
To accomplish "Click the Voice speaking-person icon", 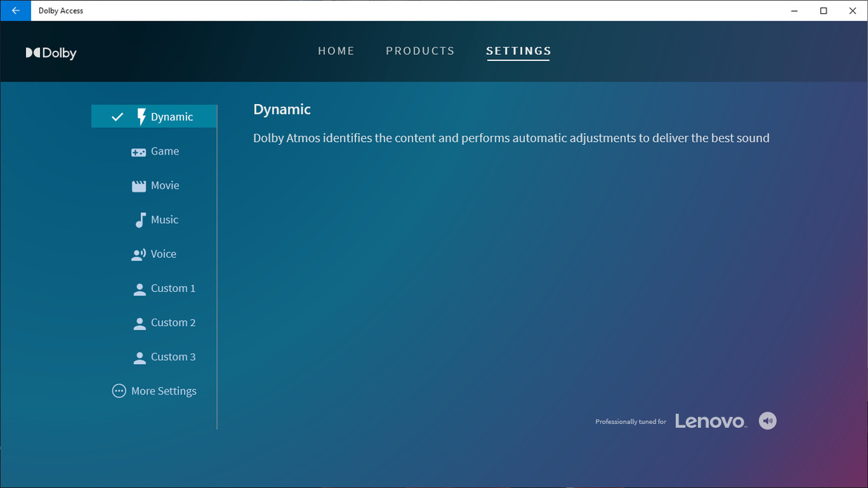I will coord(138,254).
